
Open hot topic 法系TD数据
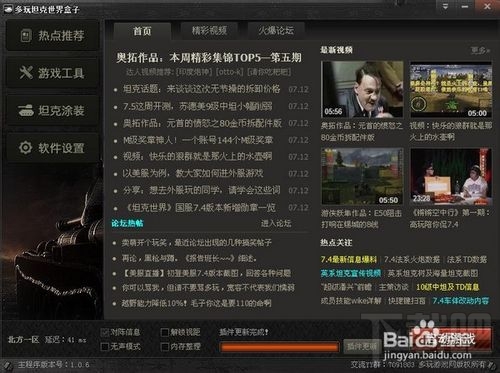(467, 259)
